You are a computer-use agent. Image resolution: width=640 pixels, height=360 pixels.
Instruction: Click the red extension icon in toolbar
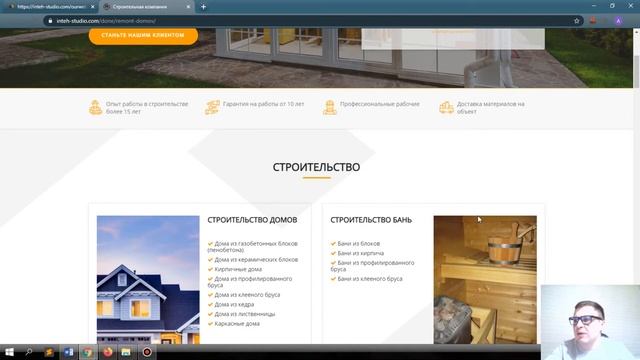[x=593, y=21]
